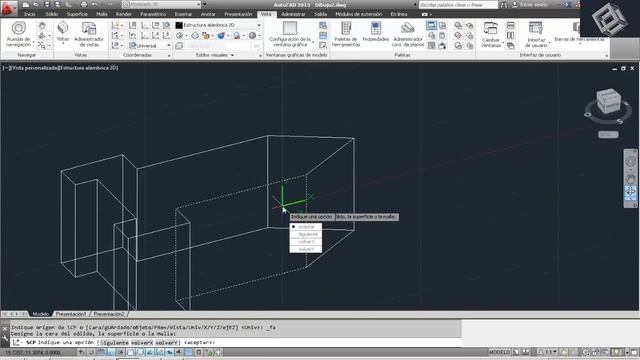This screenshot has height=360, width=640.
Task: Click the highlighted palette icon in Paletas panel
Action: [431, 25]
